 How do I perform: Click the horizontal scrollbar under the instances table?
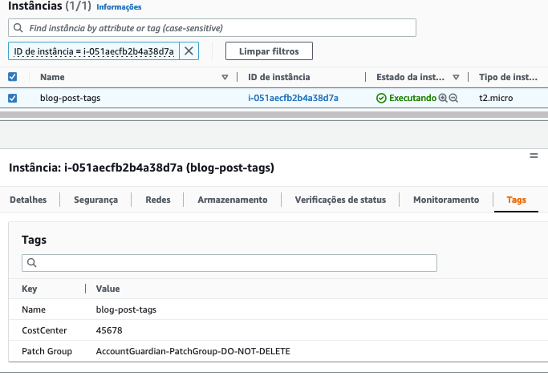274,115
